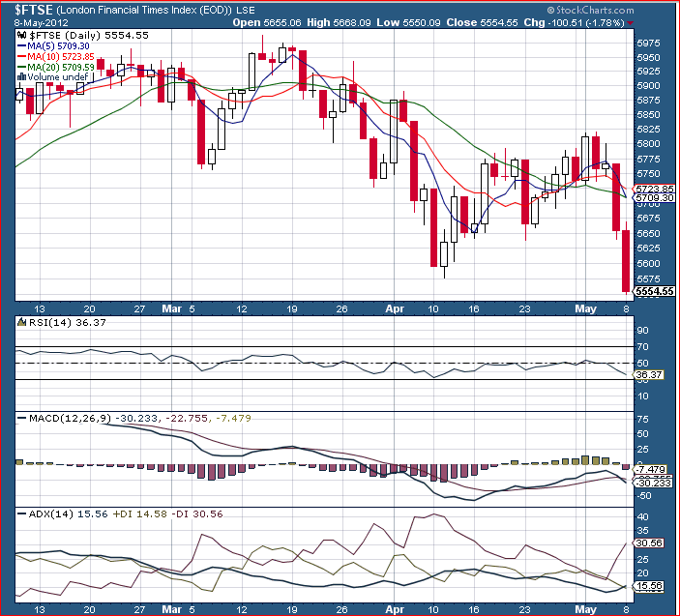Click the RSI(14) indicator icon
This screenshot has width=680, height=616.
point(21,322)
